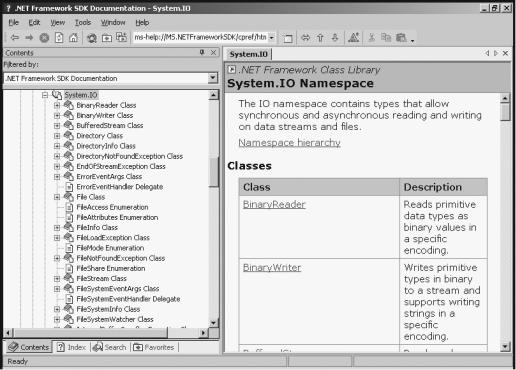The image size is (516, 370).
Task: Click the Back arrow toolbar icon
Action: coord(15,38)
